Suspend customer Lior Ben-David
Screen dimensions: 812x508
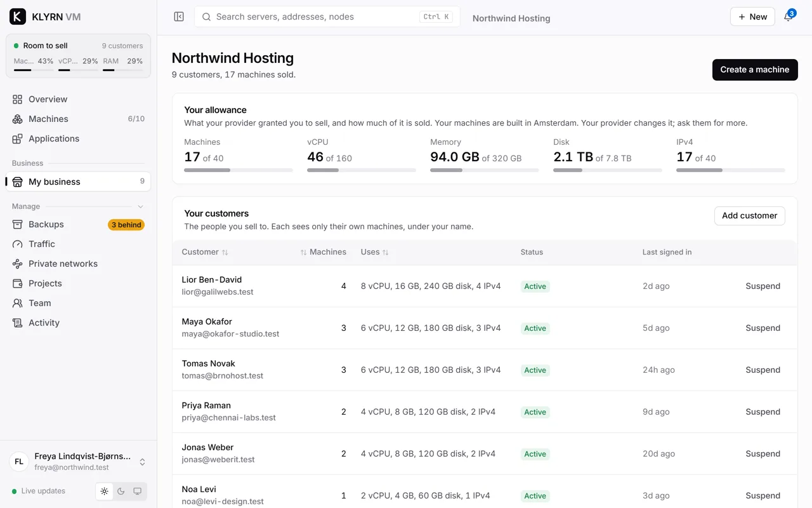[x=763, y=286]
